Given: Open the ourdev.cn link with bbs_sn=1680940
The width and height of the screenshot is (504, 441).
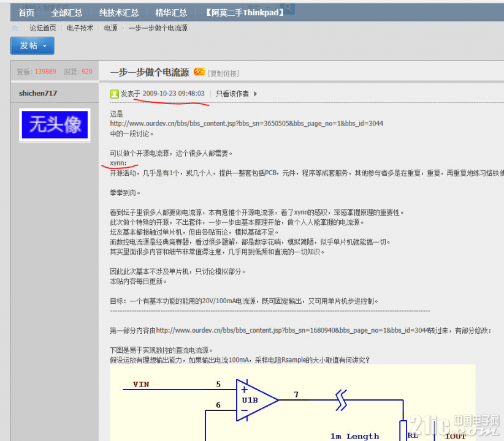Looking at the screenshot, I should [x=293, y=331].
